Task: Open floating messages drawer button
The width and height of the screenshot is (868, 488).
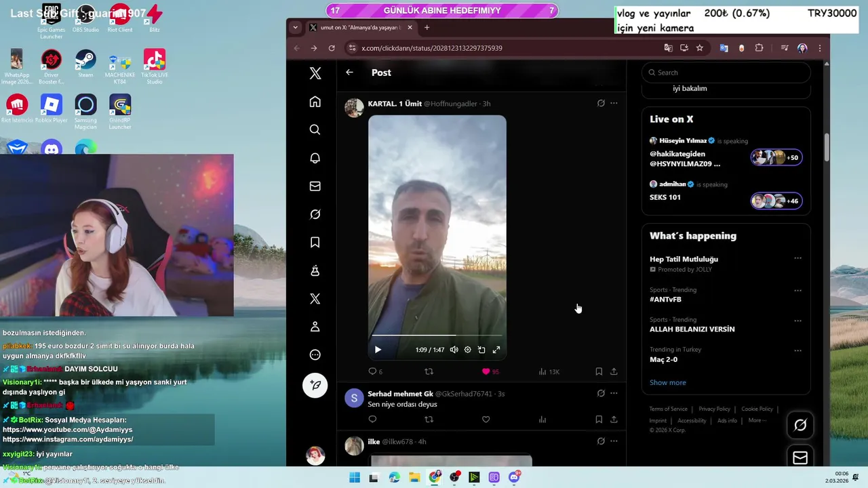Action: [800, 458]
